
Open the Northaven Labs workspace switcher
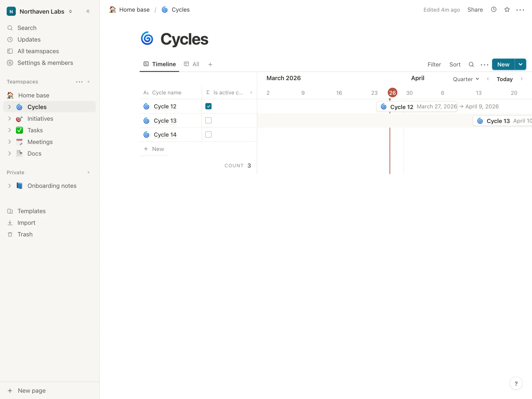(x=40, y=11)
